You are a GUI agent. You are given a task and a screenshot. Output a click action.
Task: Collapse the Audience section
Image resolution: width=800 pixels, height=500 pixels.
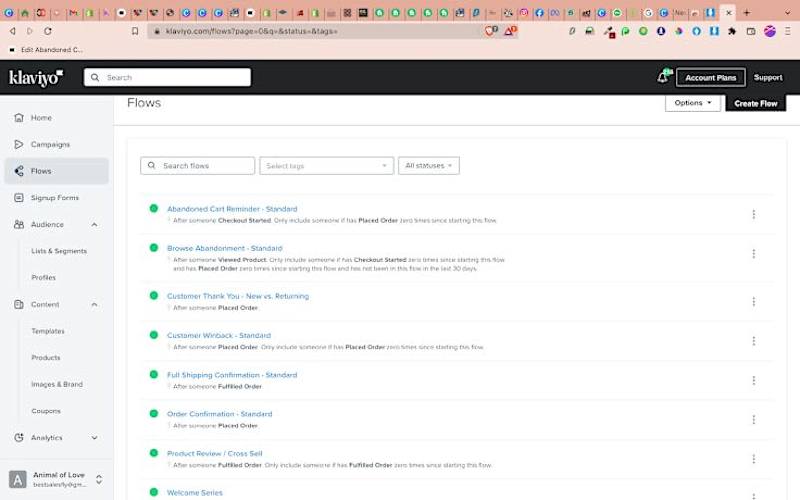click(94, 224)
